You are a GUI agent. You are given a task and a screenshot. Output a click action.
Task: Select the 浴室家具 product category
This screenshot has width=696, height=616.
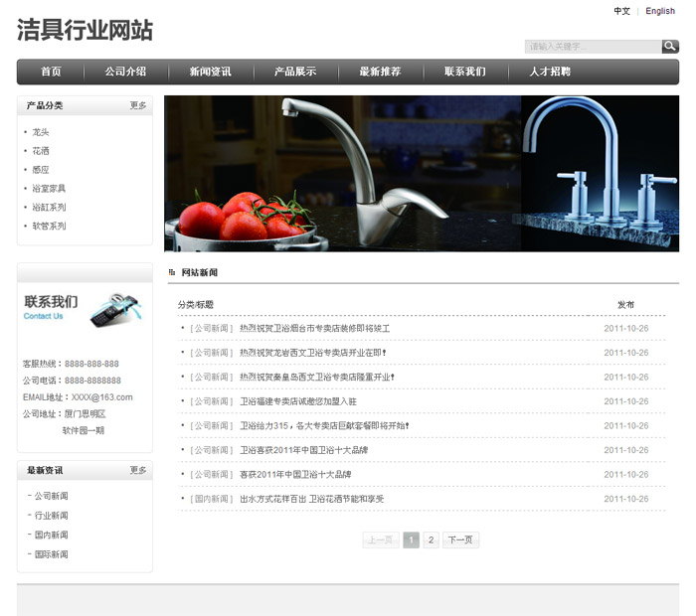[x=49, y=189]
